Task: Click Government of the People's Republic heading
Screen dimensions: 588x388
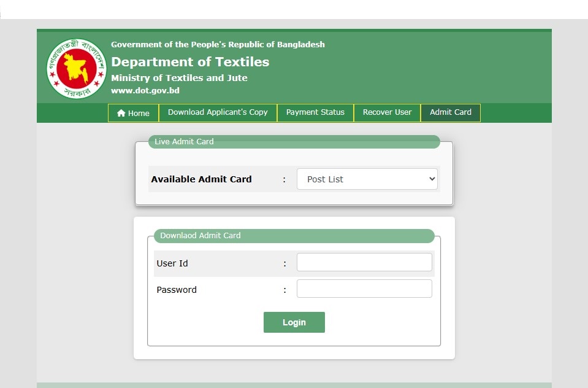Action: [x=218, y=44]
